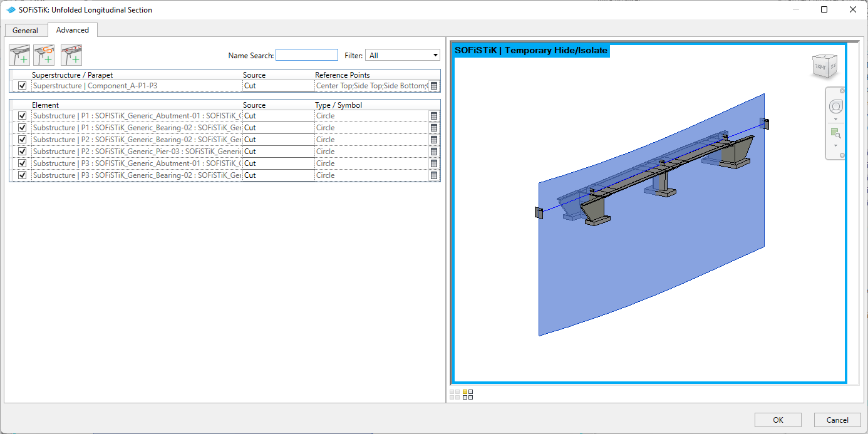The image size is (868, 434).
Task: Select the Advanced tab
Action: [73, 29]
